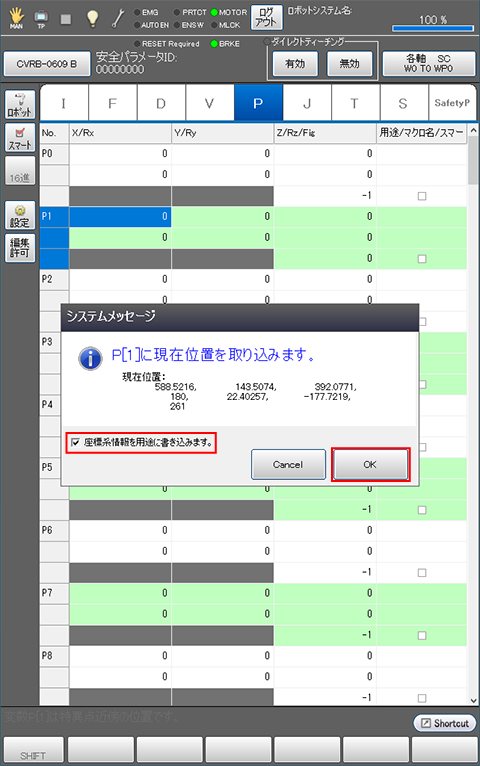Click the light bulb icon
The height and width of the screenshot is (766, 480).
(x=92, y=18)
